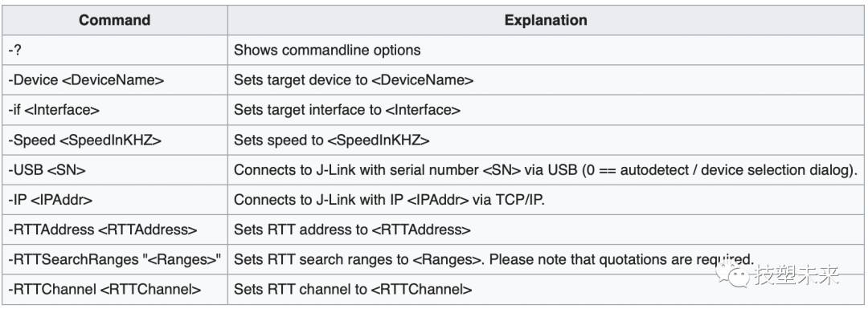Click 'Shows commandline options' explanation text
Image resolution: width=868 pixels, height=313 pixels.
pos(327,51)
